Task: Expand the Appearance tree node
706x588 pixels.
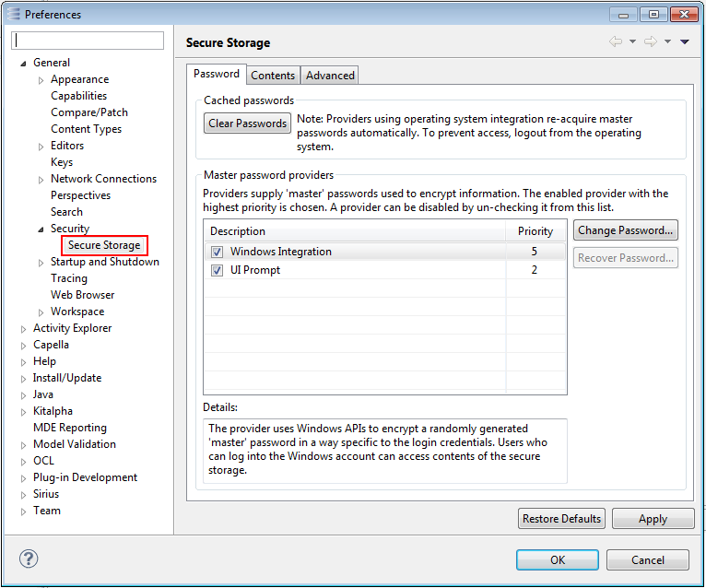Action: [x=41, y=80]
